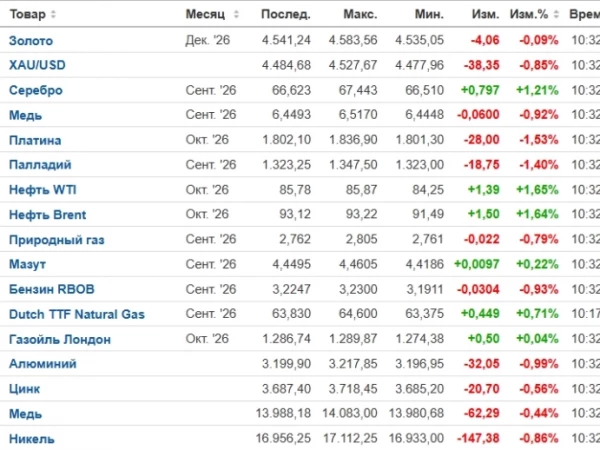The image size is (600, 450).
Task: Click the Природный газ link
Action: click(57, 240)
